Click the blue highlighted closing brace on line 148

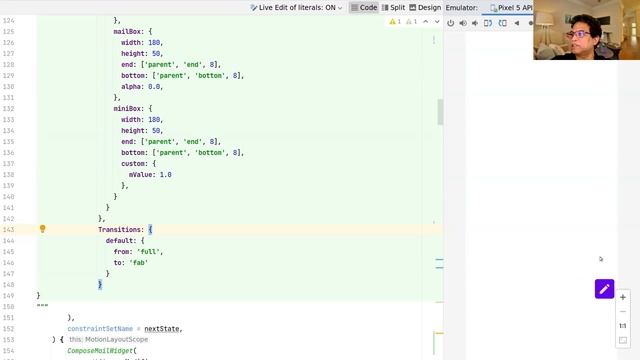tap(100, 284)
